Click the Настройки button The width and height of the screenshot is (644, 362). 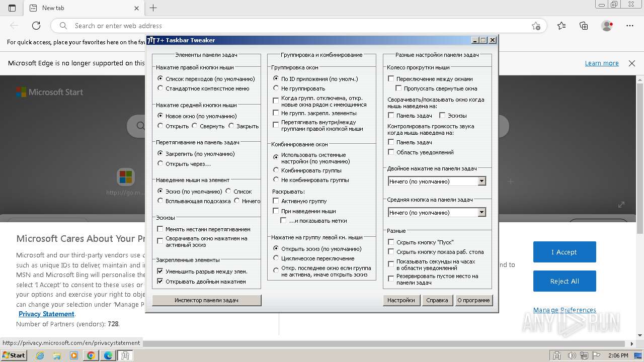[401, 300]
